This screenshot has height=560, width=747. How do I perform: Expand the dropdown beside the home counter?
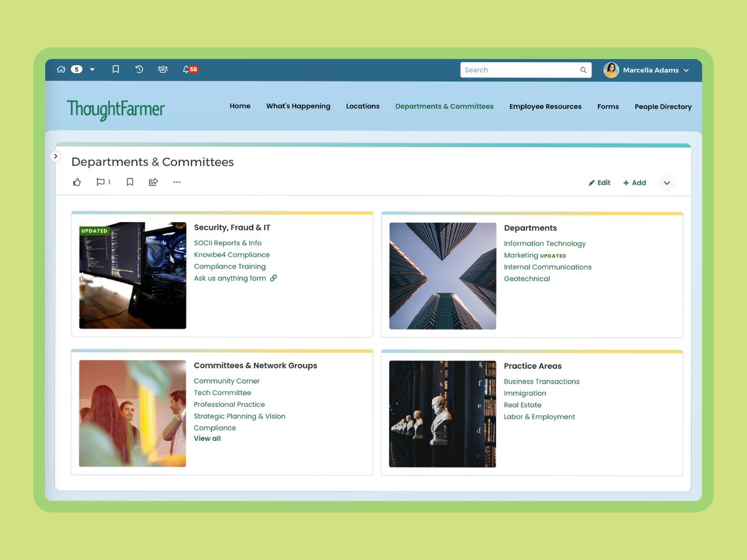pos(92,69)
